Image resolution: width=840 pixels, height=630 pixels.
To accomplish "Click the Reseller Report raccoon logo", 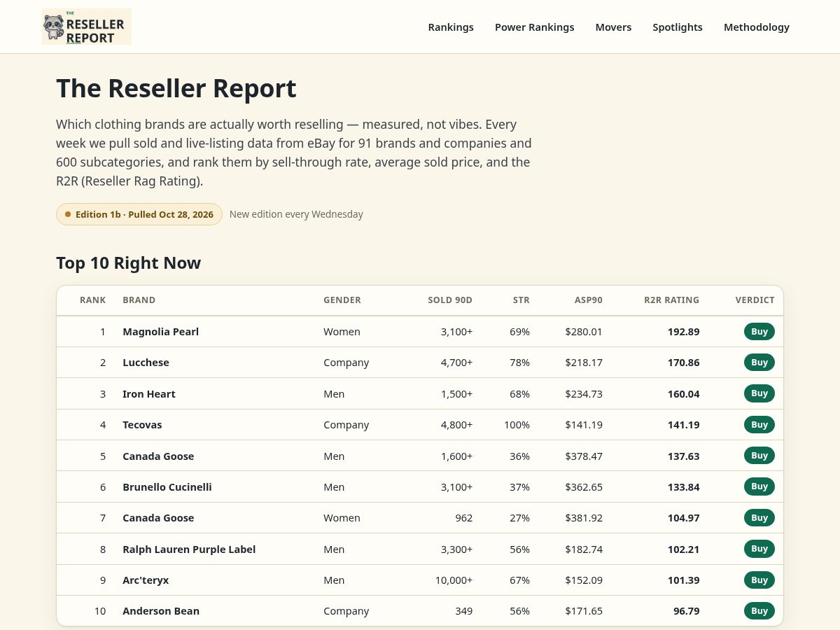I will 87,27.
